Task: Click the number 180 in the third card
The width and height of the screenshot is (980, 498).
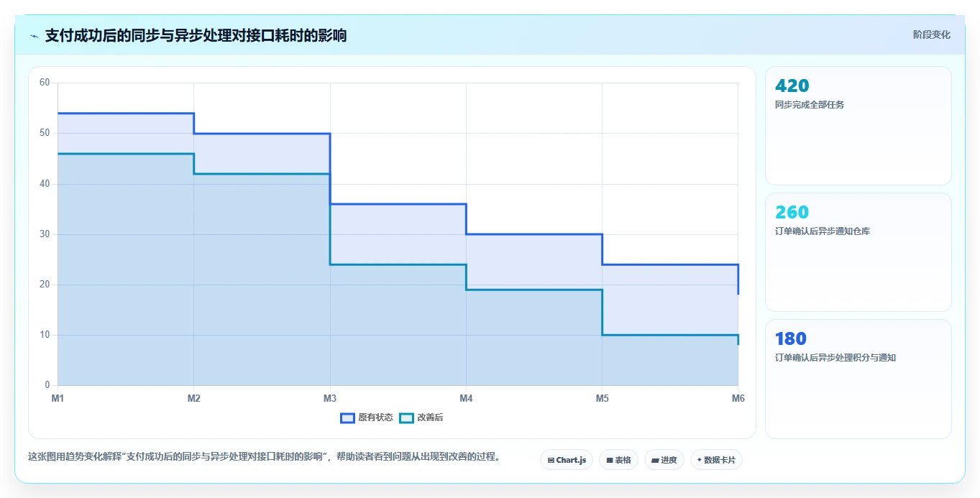Action: tap(791, 339)
